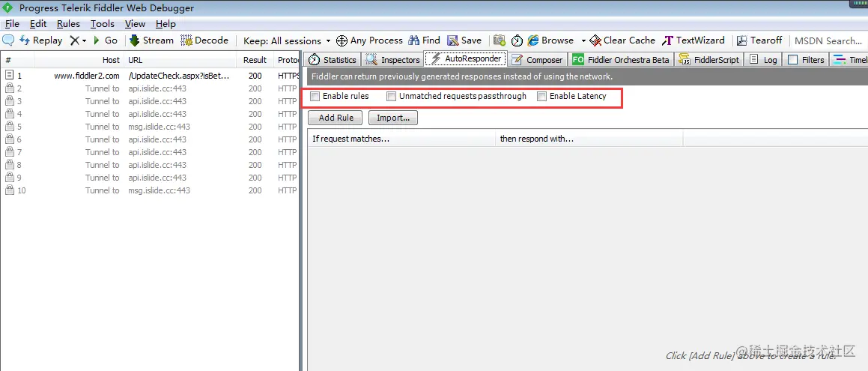Click the lock icon of session 4
This screenshot has height=371, width=868.
[9, 113]
